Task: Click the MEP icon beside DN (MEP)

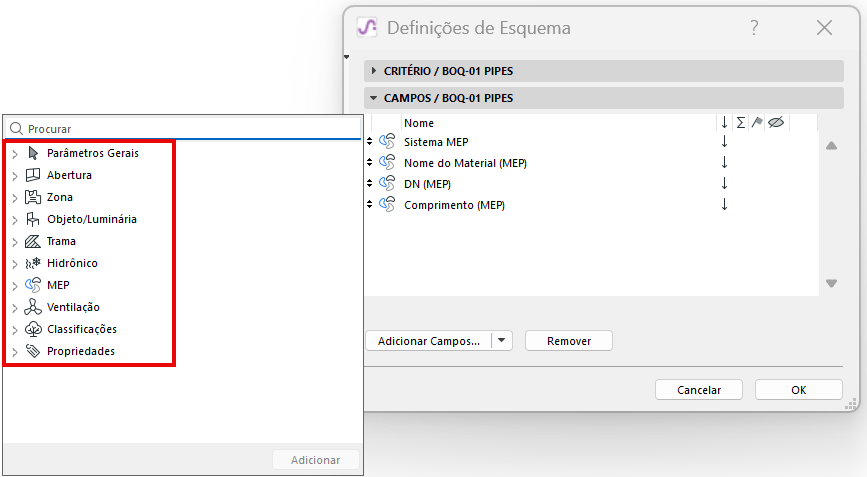Action: tap(387, 184)
